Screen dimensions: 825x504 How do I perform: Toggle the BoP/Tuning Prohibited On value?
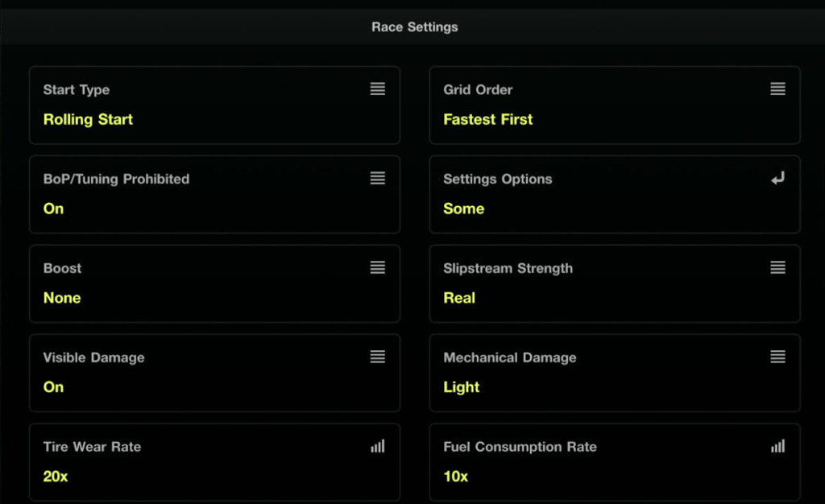(x=54, y=209)
